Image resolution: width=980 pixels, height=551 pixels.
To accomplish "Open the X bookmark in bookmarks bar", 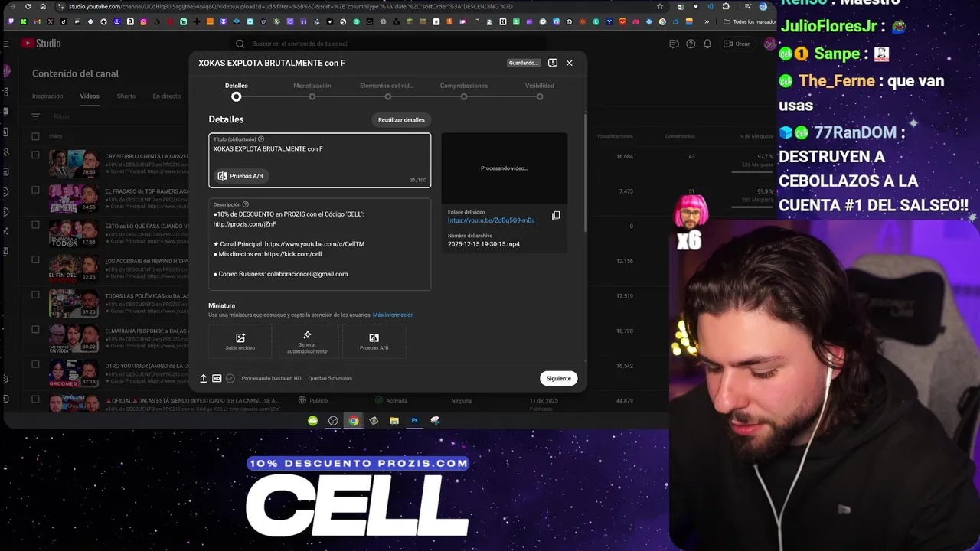I will (51, 22).
